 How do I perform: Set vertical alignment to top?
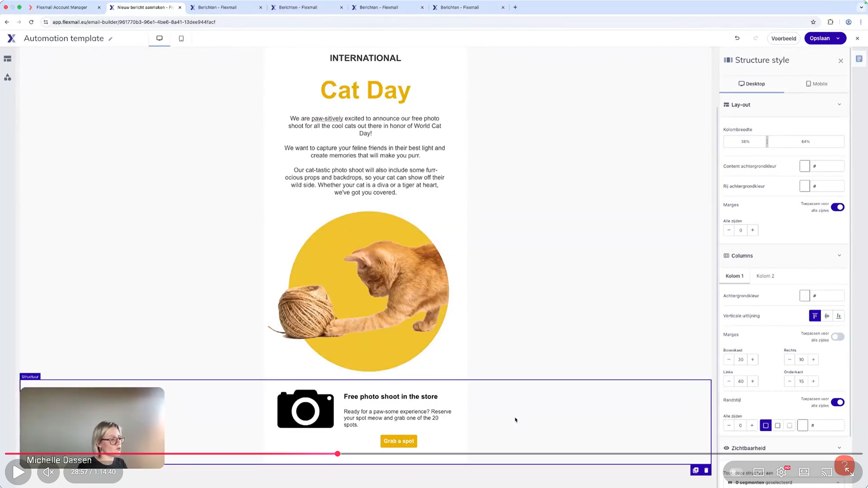(815, 316)
